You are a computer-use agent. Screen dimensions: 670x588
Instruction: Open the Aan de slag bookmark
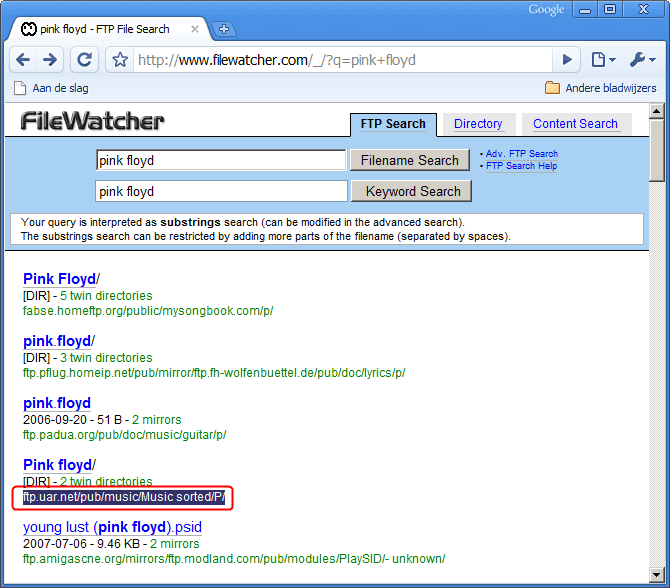[52, 88]
